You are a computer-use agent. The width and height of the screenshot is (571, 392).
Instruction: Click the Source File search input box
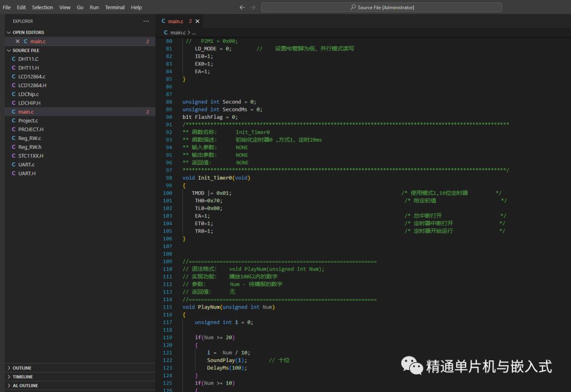click(x=382, y=7)
